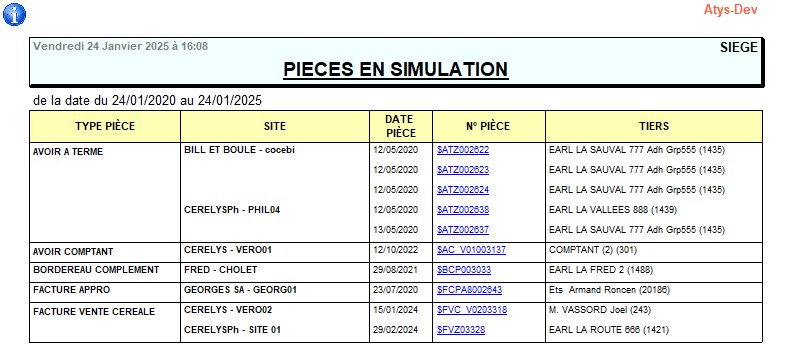Image resolution: width=786 pixels, height=362 pixels.
Task: Open piece link $FVZ03328
Action: click(461, 330)
